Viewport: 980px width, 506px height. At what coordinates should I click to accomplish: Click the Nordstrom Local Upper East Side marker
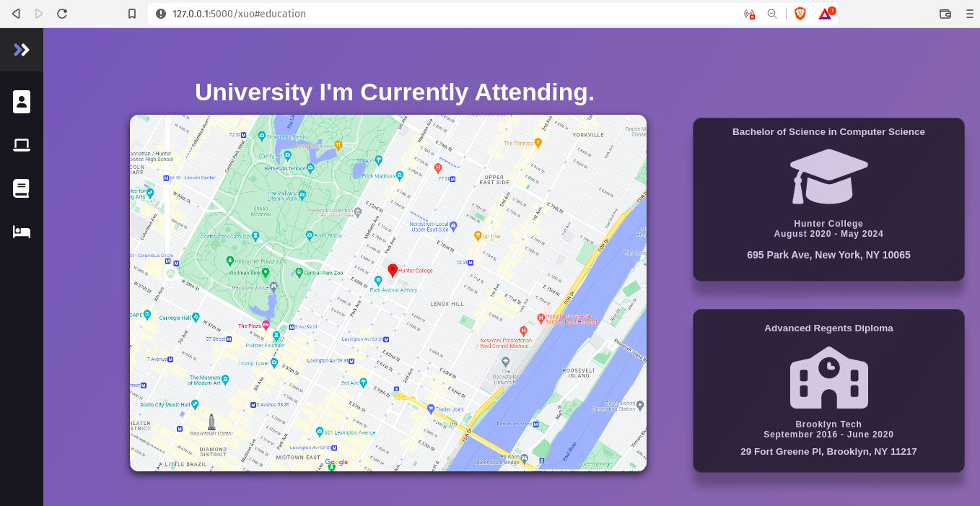[453, 226]
